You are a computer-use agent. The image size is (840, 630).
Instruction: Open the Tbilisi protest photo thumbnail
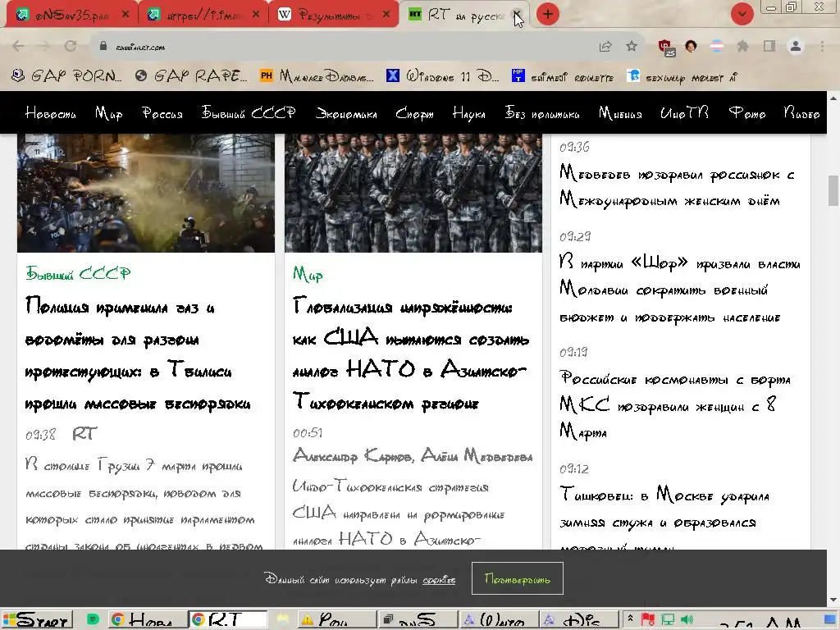(146, 193)
